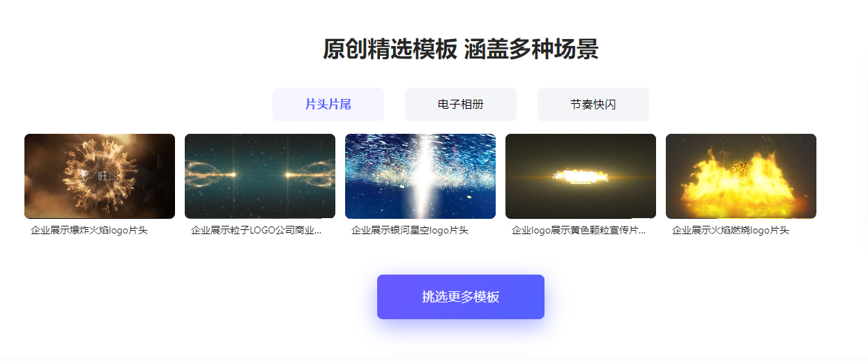Viewport: 868px width, 361px height.
Task: Click the 原创精选模板 涵盖多种场景 heading
Action: (x=460, y=49)
